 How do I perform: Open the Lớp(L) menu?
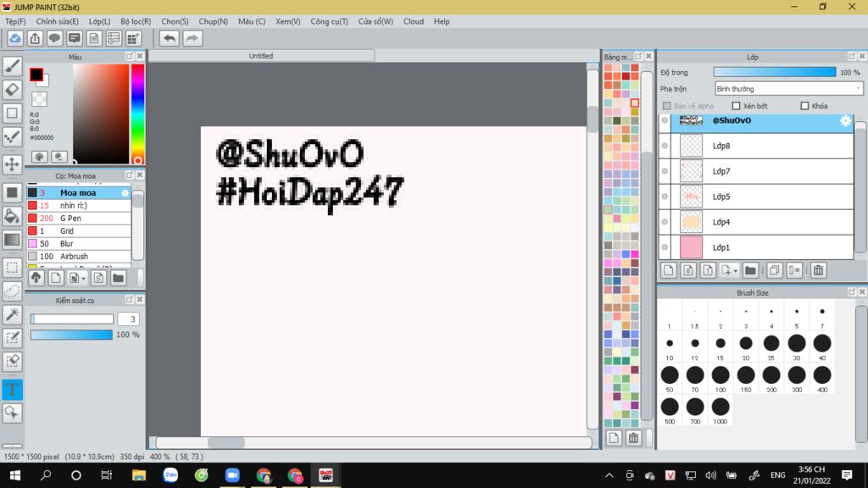tap(100, 21)
